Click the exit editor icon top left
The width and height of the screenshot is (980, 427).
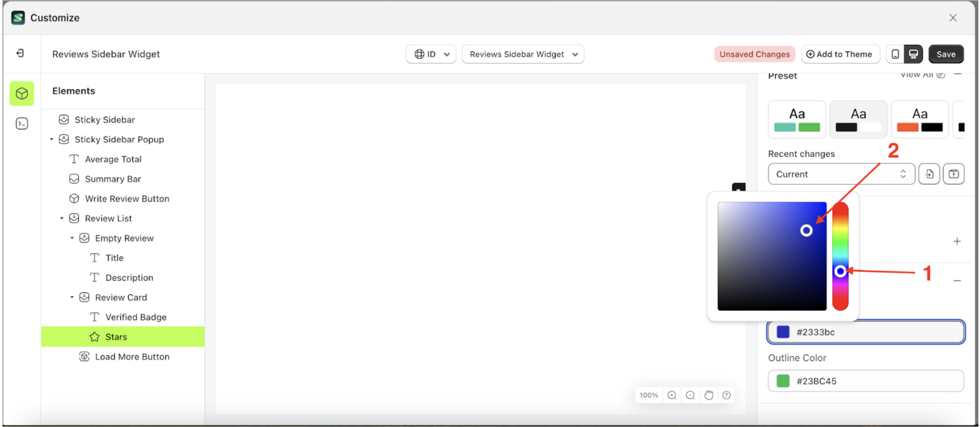point(20,53)
